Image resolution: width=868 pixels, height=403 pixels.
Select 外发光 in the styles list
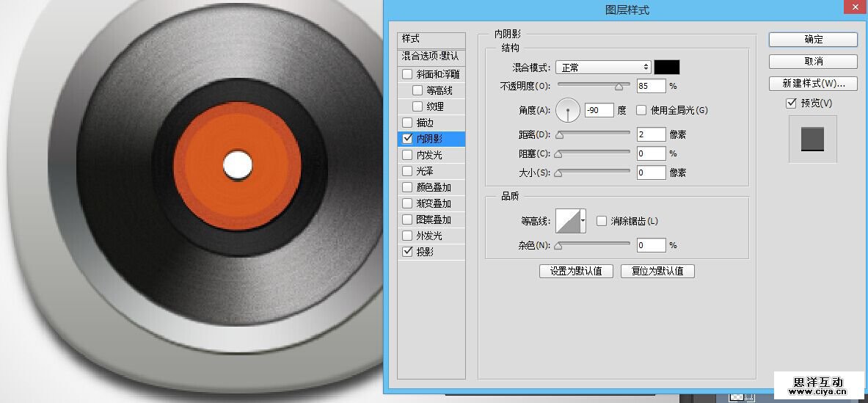click(x=429, y=236)
